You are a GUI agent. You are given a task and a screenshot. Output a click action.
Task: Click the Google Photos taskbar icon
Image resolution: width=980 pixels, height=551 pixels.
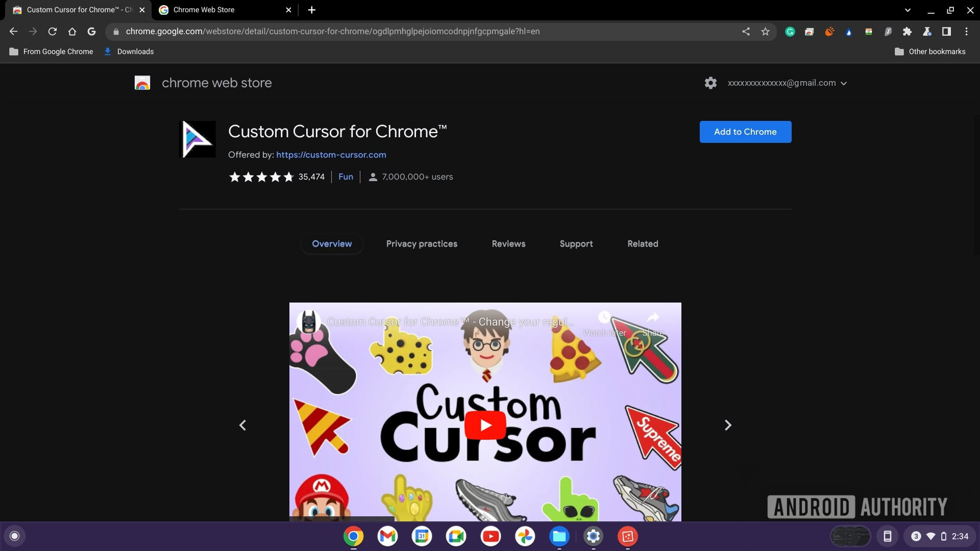(x=524, y=536)
